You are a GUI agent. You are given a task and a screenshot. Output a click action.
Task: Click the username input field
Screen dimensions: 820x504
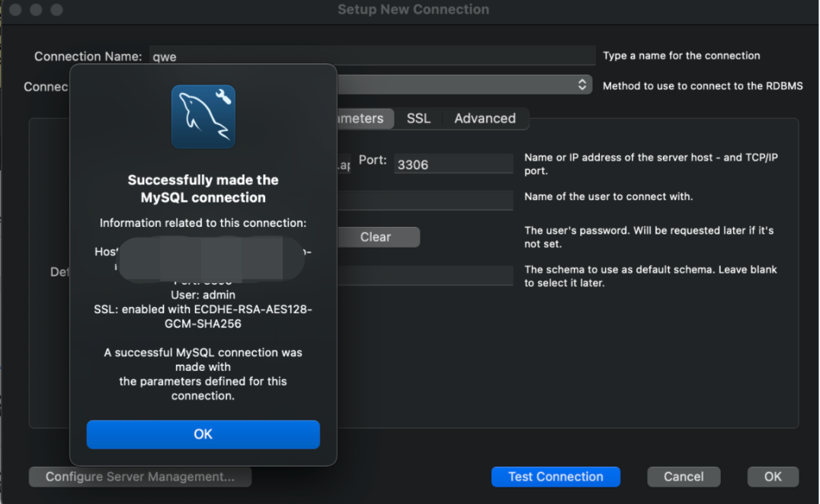425,200
